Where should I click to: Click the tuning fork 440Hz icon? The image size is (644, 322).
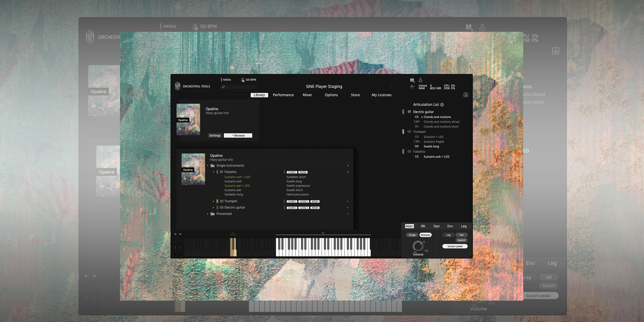click(x=221, y=80)
